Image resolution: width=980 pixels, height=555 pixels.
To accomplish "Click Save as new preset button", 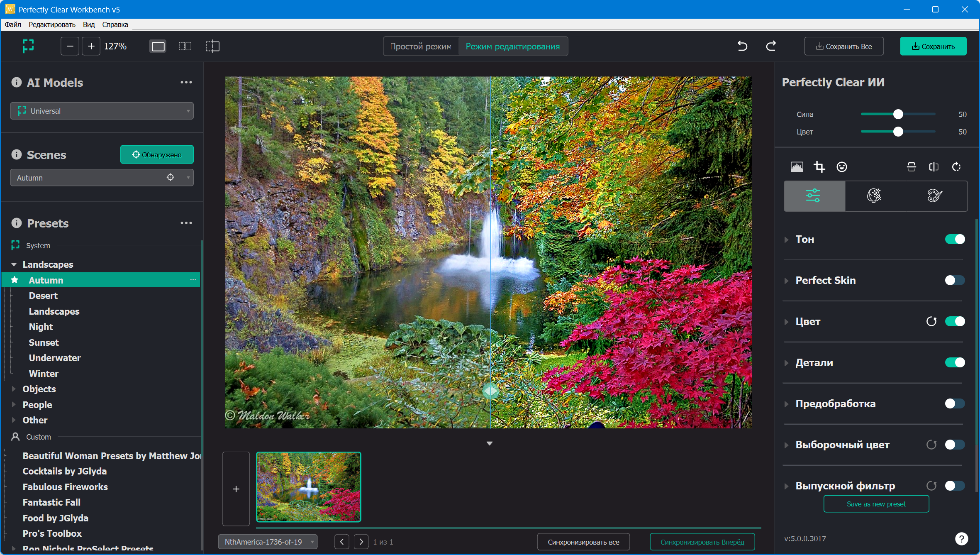I will coord(876,504).
